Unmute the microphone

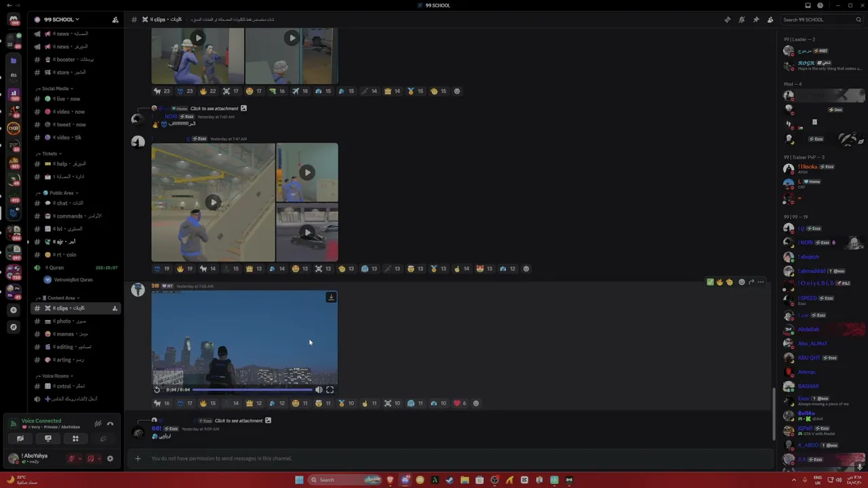(71, 459)
